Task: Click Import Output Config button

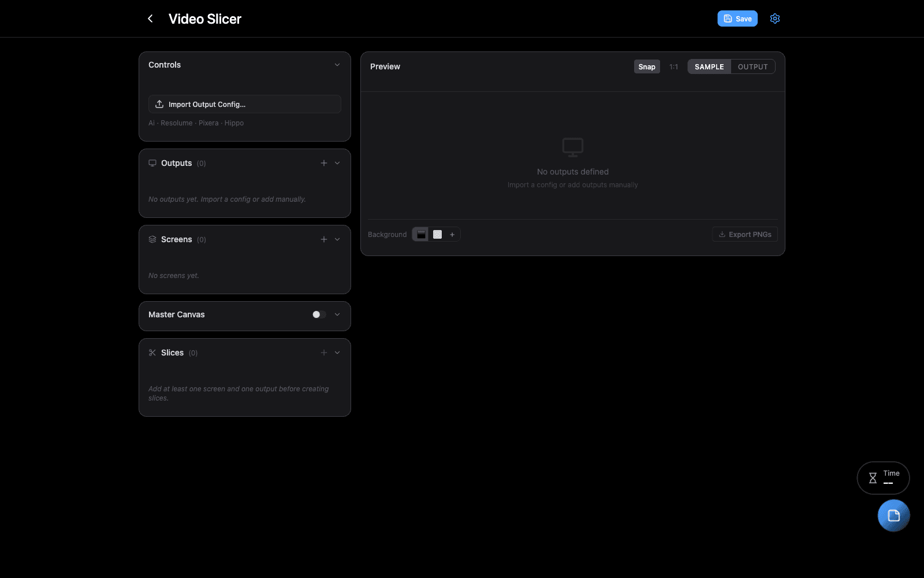Action: tap(245, 104)
